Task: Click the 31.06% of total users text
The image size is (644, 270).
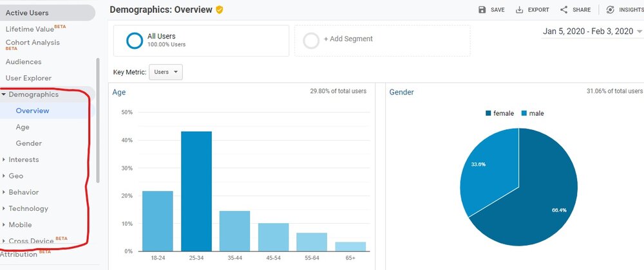Action: (x=614, y=91)
